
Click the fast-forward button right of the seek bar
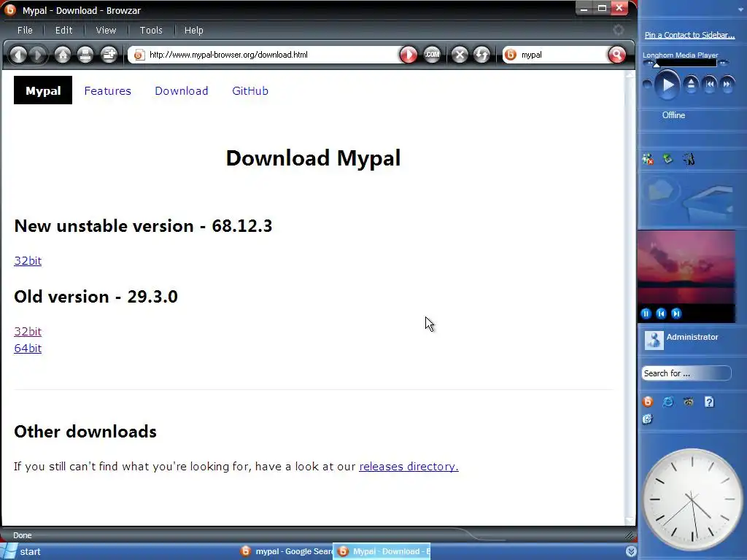(x=724, y=63)
